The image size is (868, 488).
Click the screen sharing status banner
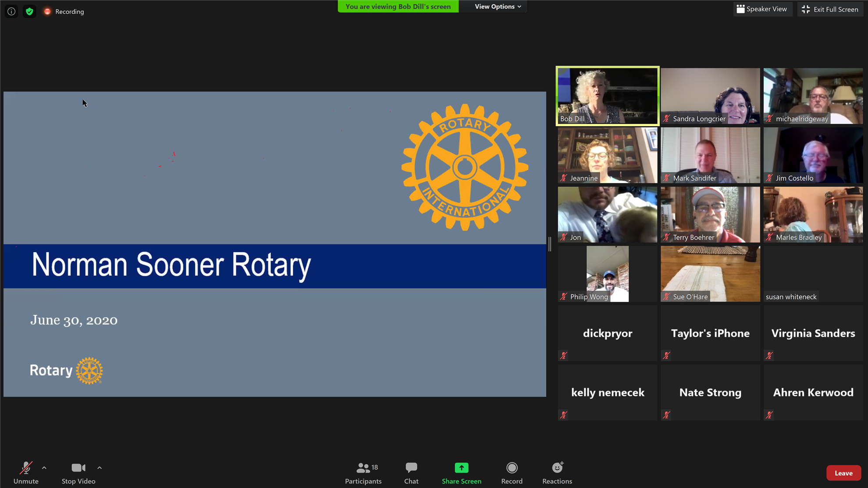click(x=398, y=7)
